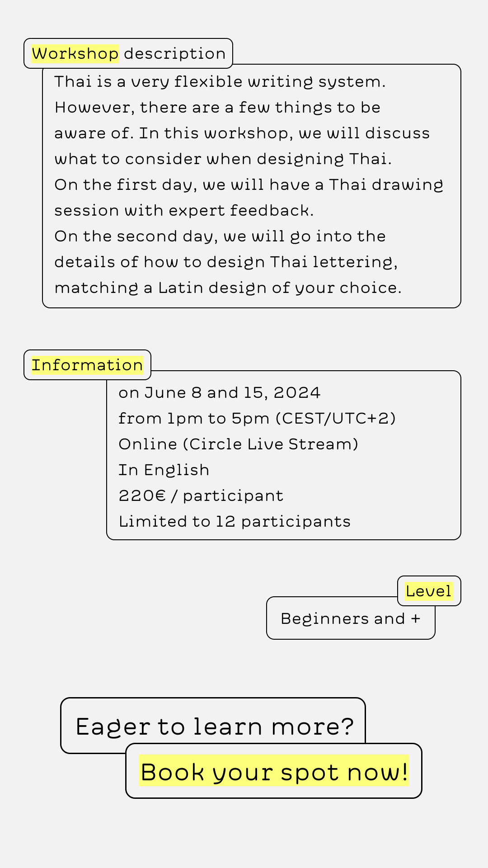Image resolution: width=488 pixels, height=868 pixels.
Task: Click 'what to consider when designing Thai' line
Action: tap(223, 159)
